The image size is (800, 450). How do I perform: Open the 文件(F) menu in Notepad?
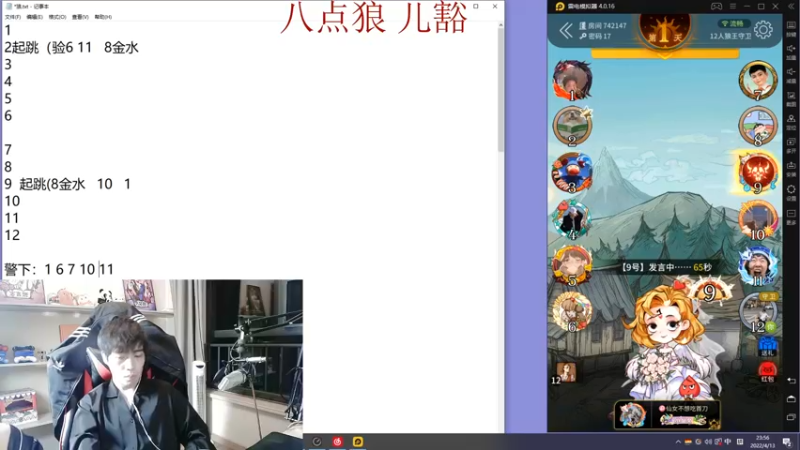point(13,17)
